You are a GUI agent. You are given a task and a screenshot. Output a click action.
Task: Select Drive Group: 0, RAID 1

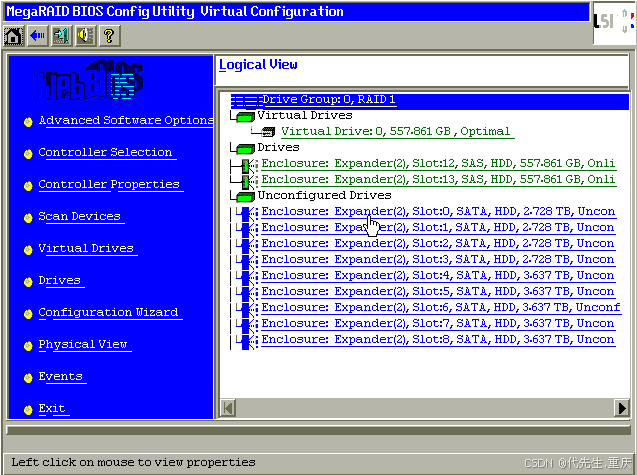[329, 100]
